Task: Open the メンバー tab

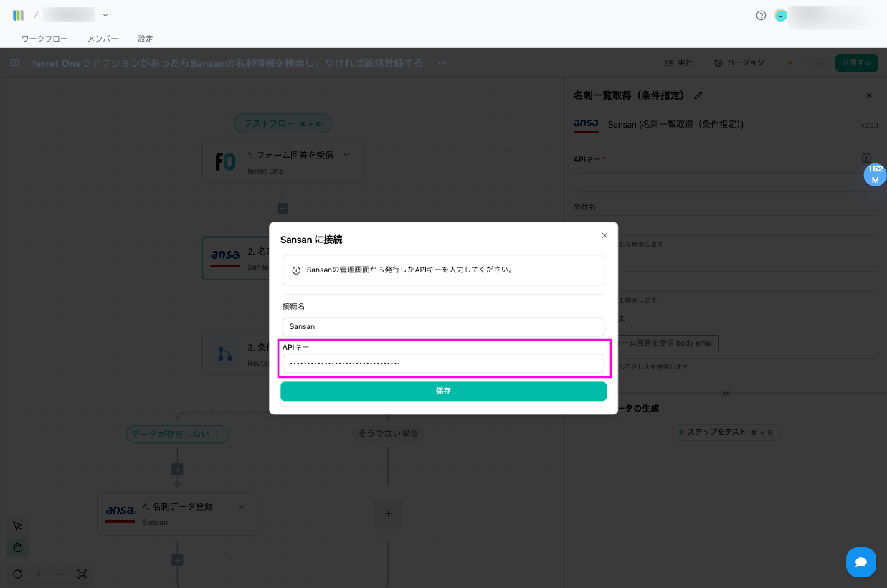Action: [x=103, y=39]
